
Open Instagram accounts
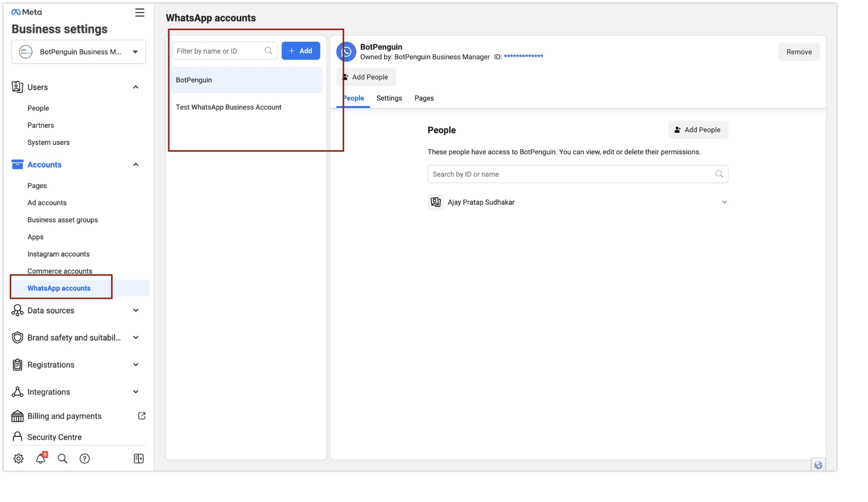(59, 254)
